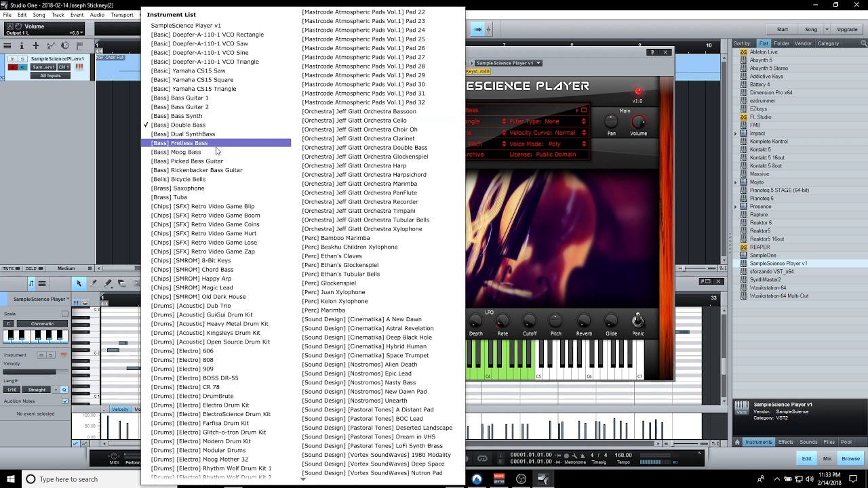
Task: Expand the Presence instrument entry
Action: [x=736, y=207]
